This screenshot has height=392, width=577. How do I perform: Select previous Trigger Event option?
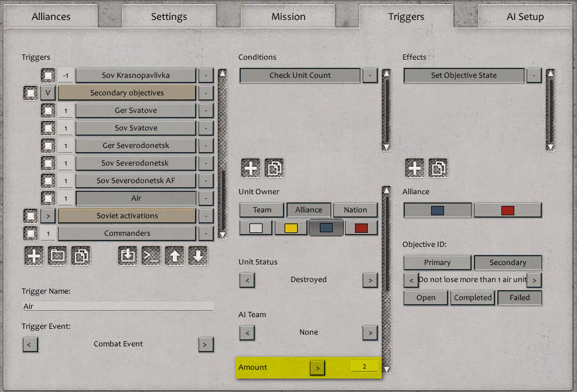pos(30,345)
